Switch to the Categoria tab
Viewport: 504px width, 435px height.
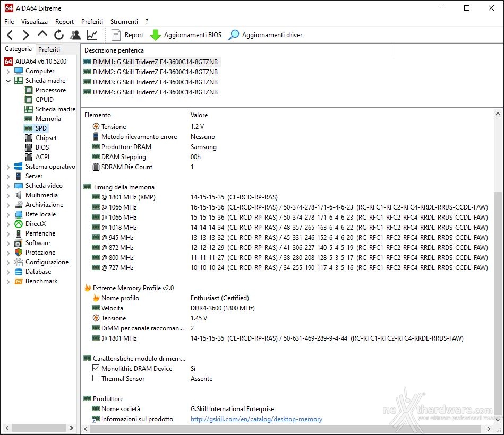click(18, 49)
